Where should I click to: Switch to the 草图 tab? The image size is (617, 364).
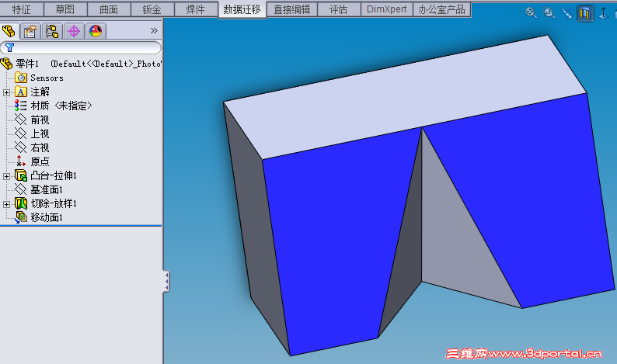[65, 9]
